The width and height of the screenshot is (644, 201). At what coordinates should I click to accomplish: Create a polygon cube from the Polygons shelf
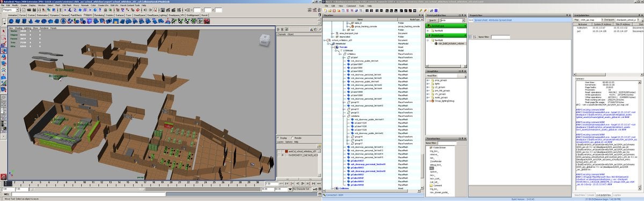point(18,21)
